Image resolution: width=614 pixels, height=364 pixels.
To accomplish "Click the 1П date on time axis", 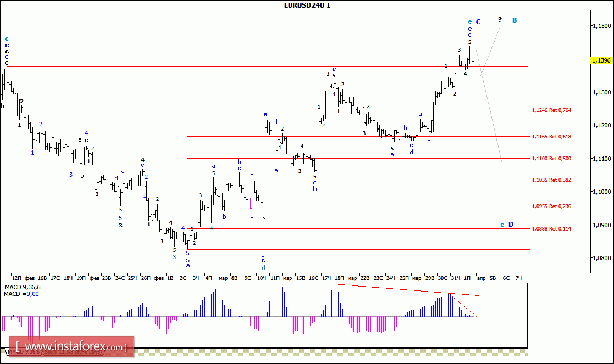I will click(467, 278).
